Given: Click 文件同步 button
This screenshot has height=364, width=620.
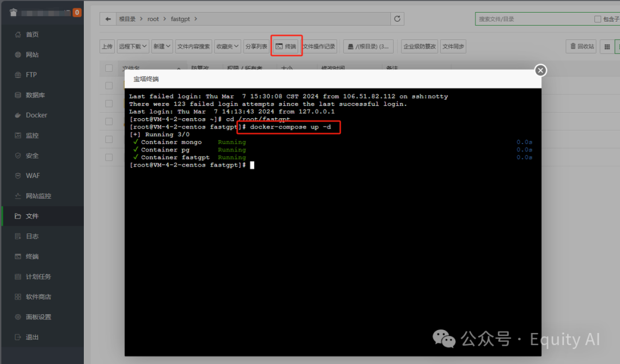Looking at the screenshot, I should tap(453, 47).
